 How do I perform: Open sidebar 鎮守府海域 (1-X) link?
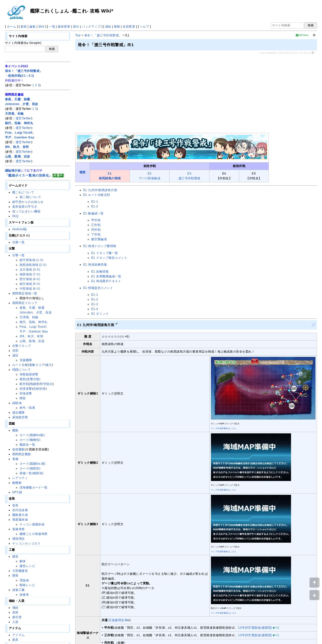(x=31, y=260)
